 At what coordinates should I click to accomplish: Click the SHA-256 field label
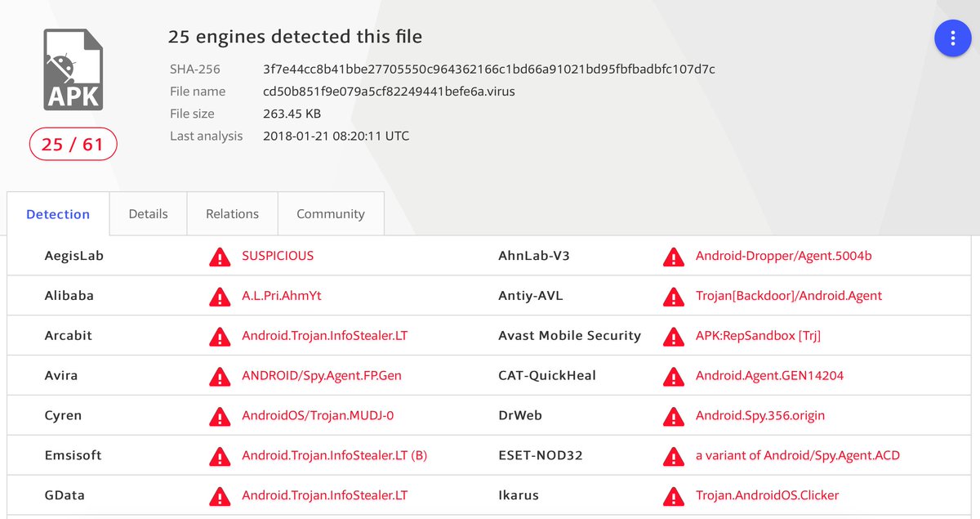(195, 69)
